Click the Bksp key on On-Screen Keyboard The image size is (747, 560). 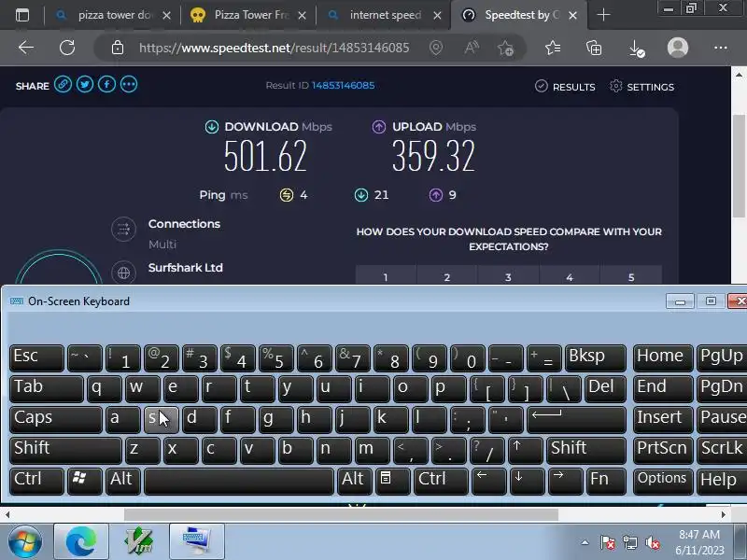coord(595,358)
